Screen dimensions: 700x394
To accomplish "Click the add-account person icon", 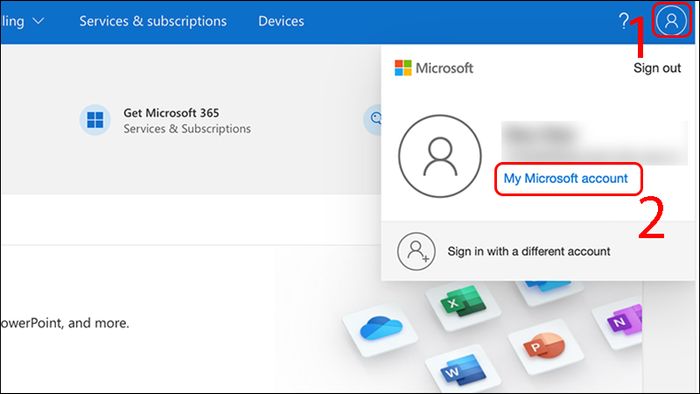I will click(x=416, y=251).
